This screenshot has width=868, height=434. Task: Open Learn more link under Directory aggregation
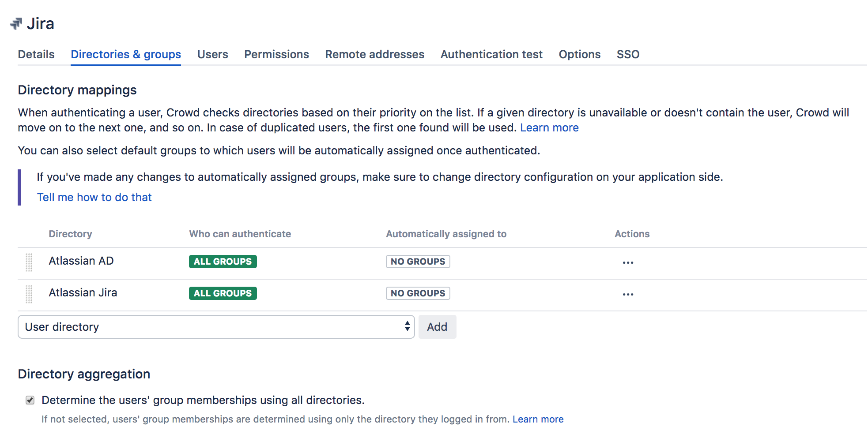538,419
